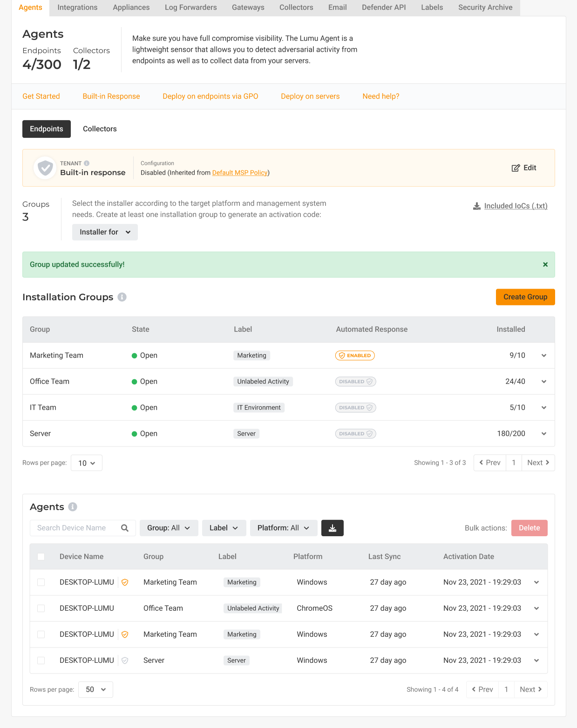Viewport: 577px width, 728px height.
Task: Click the info icon next to TENANT
Action: point(87,163)
